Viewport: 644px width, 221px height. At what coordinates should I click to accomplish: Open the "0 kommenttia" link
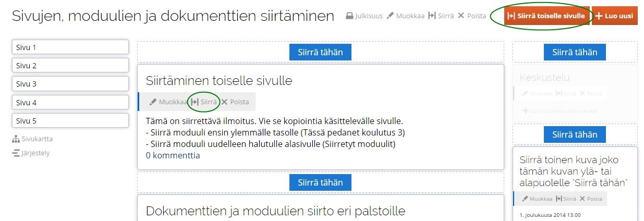coord(173,155)
